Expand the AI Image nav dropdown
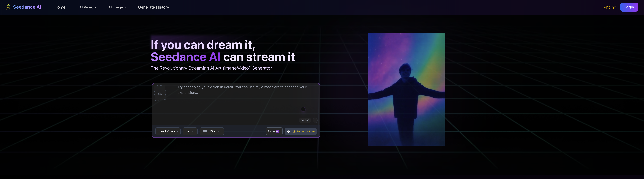Screen dimensions: 644x179 click(117, 7)
